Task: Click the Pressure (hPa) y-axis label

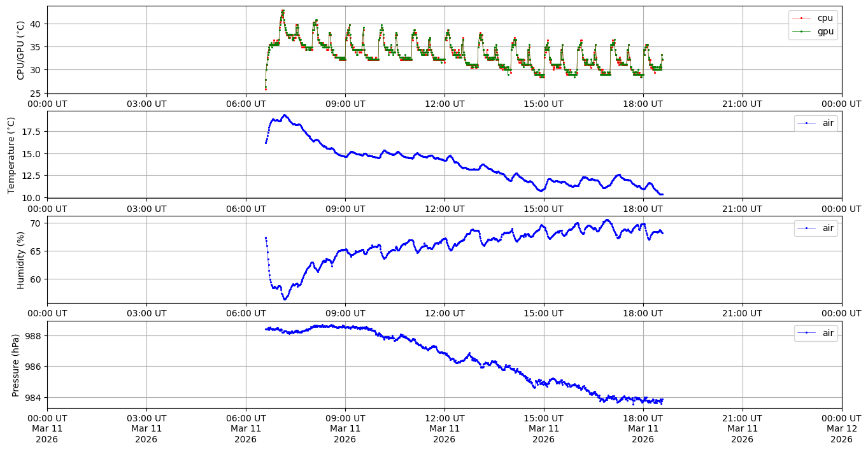Action: click(16, 365)
